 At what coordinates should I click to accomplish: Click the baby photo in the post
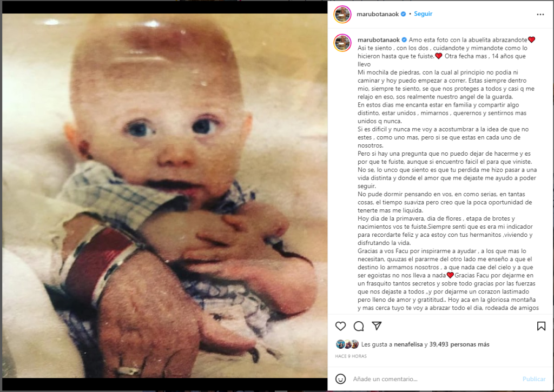coord(164,196)
